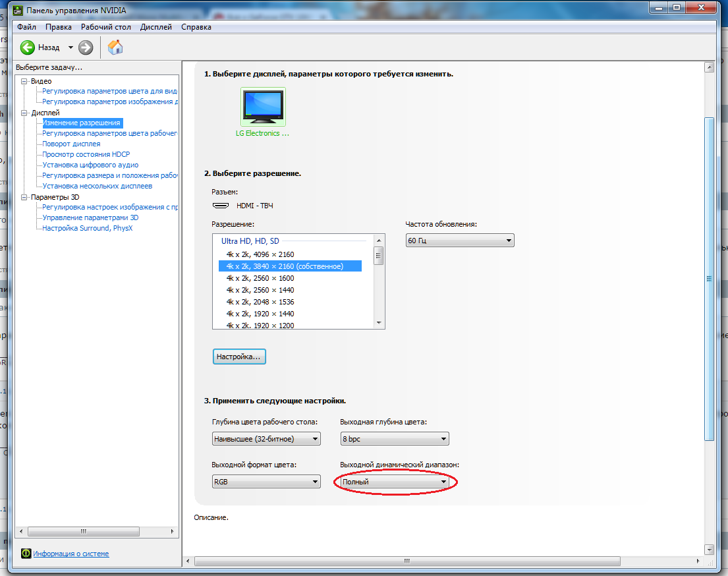Screen dimensions: 728x576
Task: Click task tree scroll right arrow
Action: pos(172,531)
